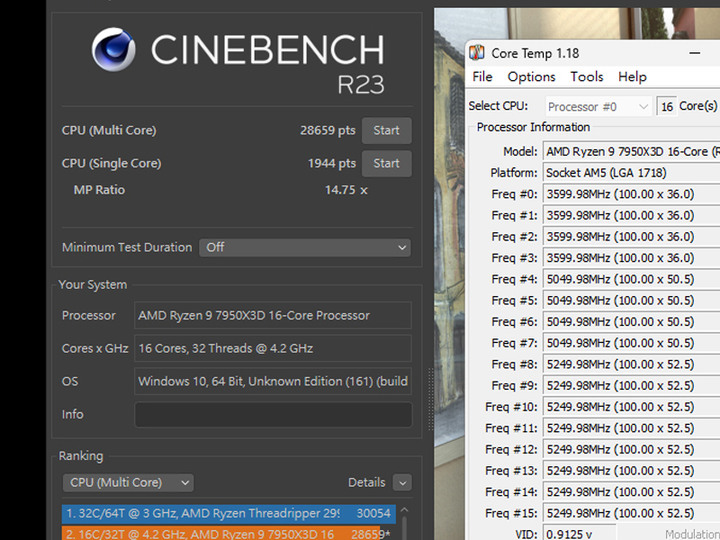Open the Help menu in Core Temp
This screenshot has width=720, height=540.
[x=632, y=77]
